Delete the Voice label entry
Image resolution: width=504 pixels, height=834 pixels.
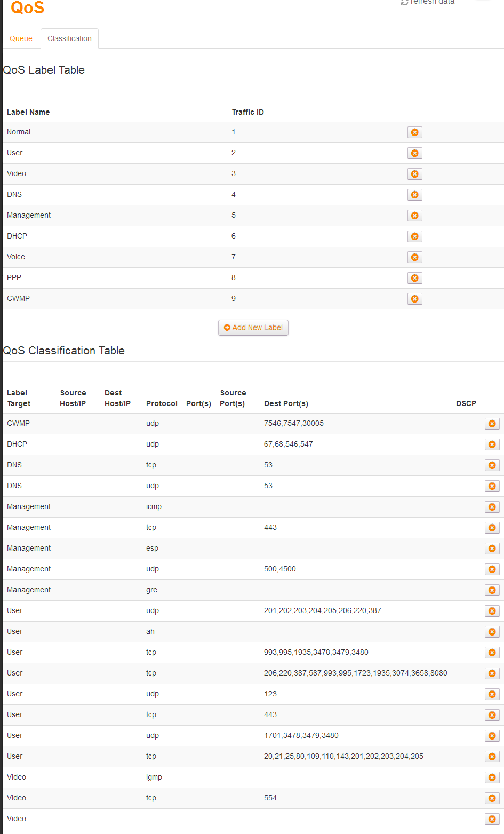pos(414,257)
